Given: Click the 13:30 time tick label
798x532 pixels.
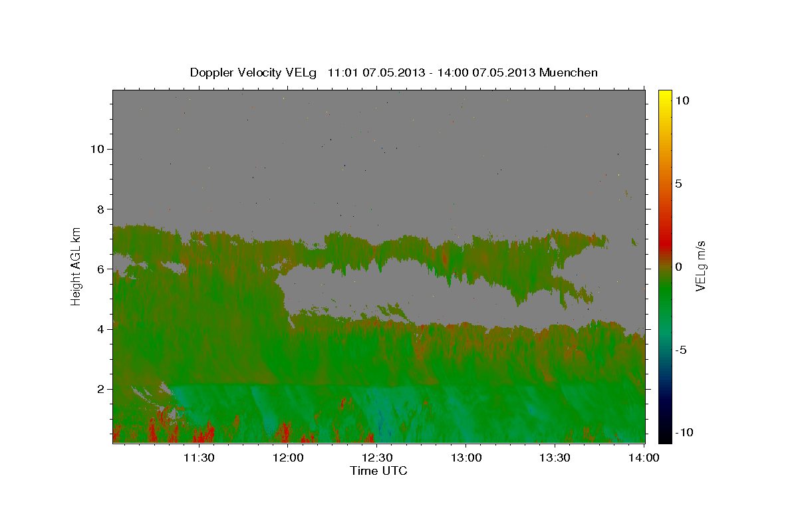Looking at the screenshot, I should (x=555, y=458).
